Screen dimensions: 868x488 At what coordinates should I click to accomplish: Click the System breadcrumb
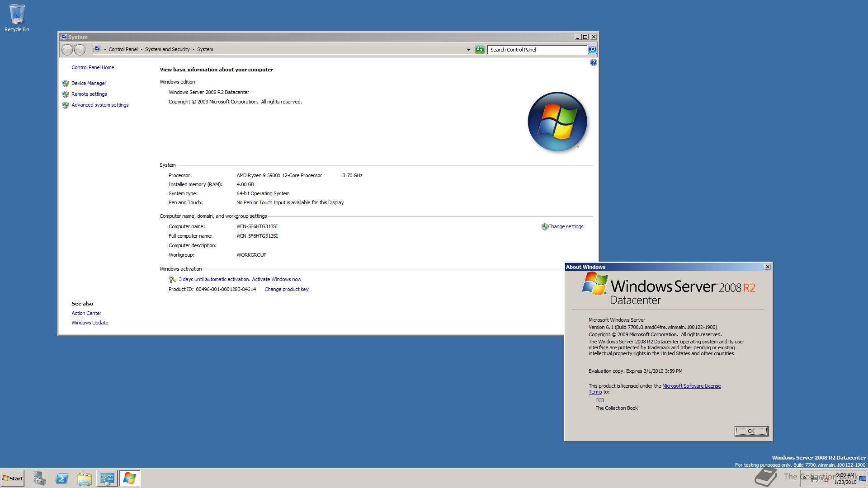click(x=205, y=50)
